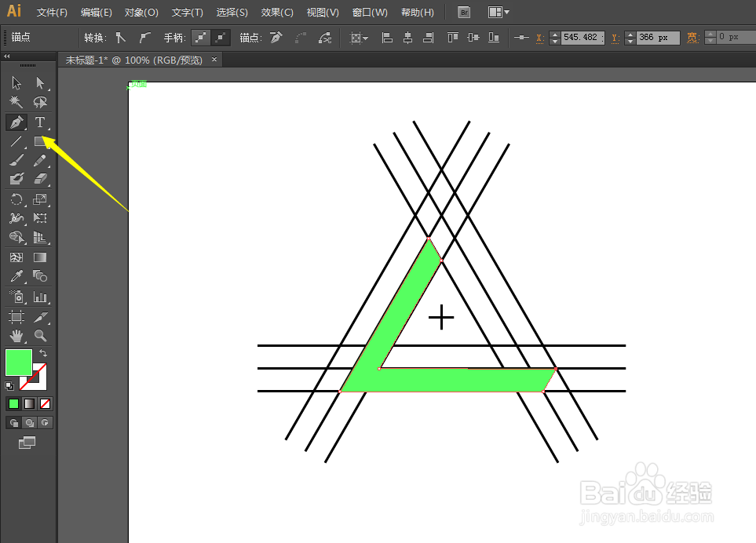Convert selected anchor to smooth
Screen dimensions: 756x543
[144, 38]
